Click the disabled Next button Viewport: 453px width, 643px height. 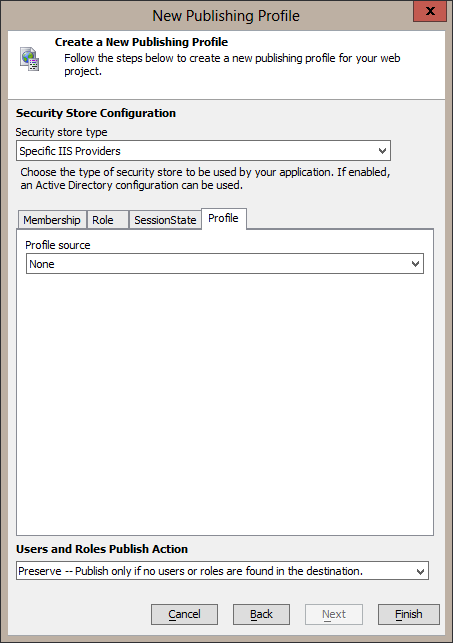click(x=334, y=614)
